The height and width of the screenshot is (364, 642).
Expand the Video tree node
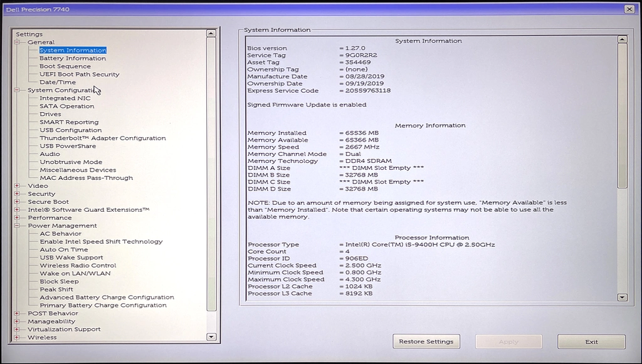[17, 185]
